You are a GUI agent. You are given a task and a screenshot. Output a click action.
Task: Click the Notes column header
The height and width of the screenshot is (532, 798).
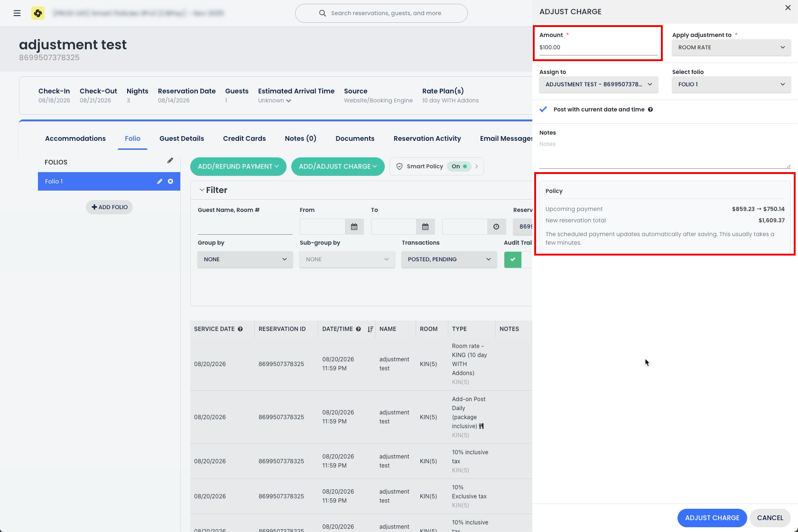(509, 329)
